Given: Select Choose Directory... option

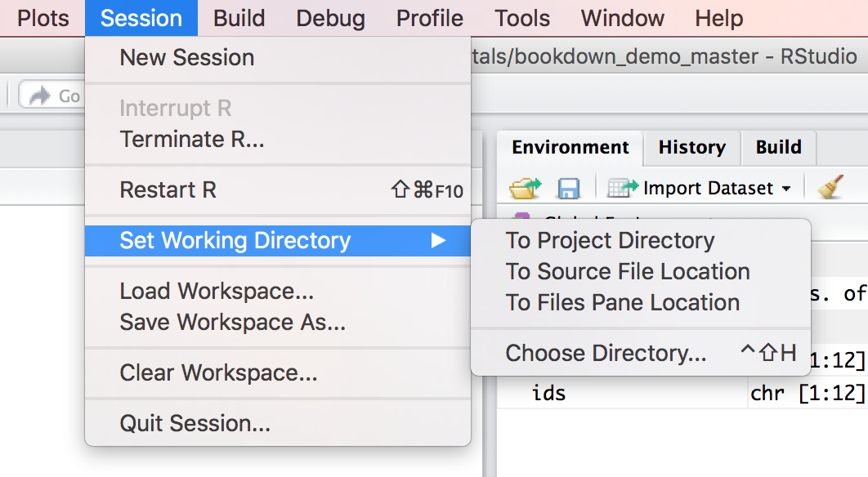Looking at the screenshot, I should (x=641, y=353).
